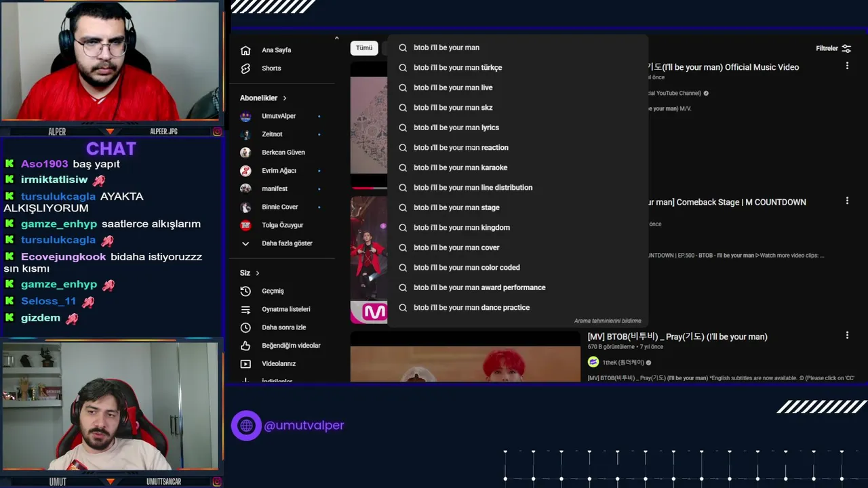Viewport: 868px width, 488px height.
Task: Open the Videolarınız icon
Action: tap(245, 364)
